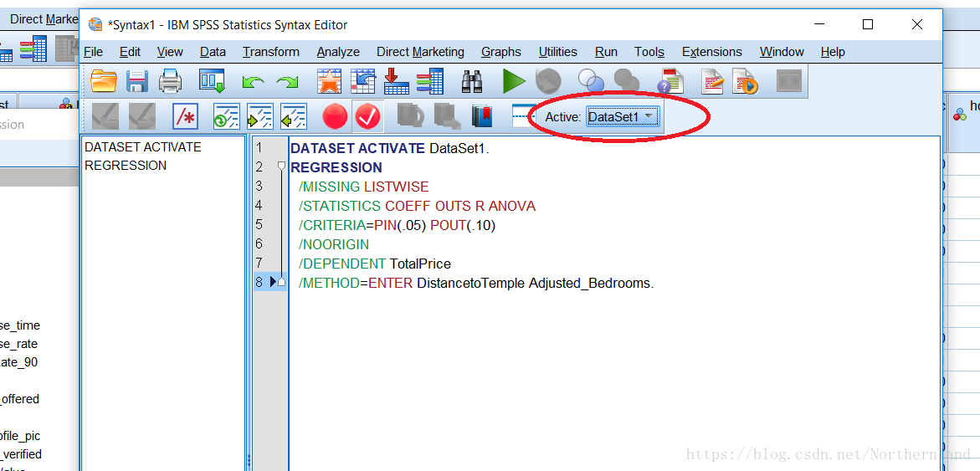The height and width of the screenshot is (471, 980).
Task: Open the View menu
Action: point(170,52)
